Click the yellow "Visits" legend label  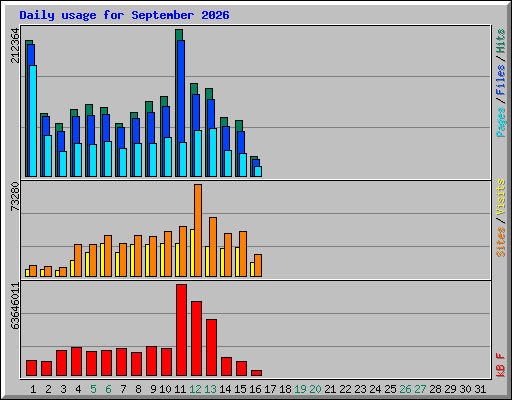(x=500, y=197)
